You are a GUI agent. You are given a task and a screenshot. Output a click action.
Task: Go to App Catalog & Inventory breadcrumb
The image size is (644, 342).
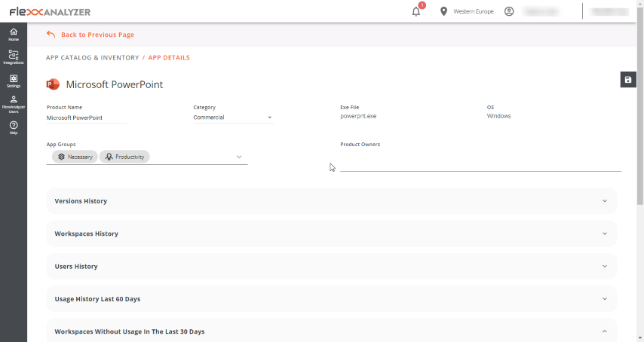[x=93, y=58]
